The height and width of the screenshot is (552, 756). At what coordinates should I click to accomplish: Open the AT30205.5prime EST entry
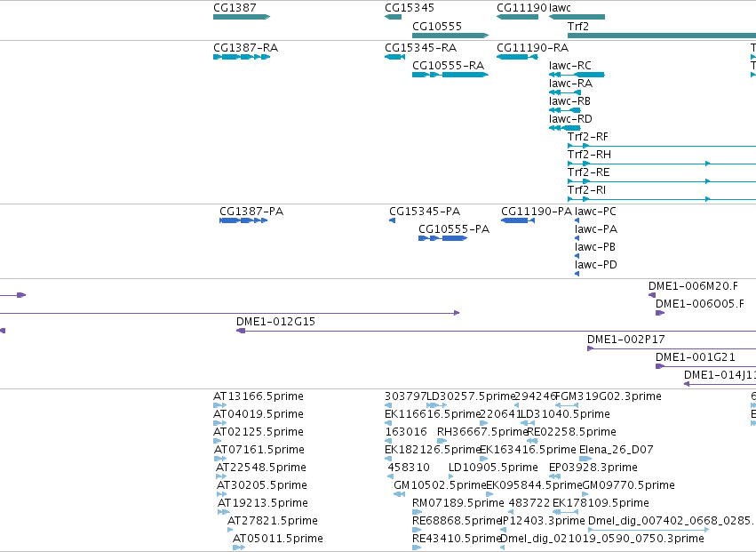pyautogui.click(x=262, y=485)
